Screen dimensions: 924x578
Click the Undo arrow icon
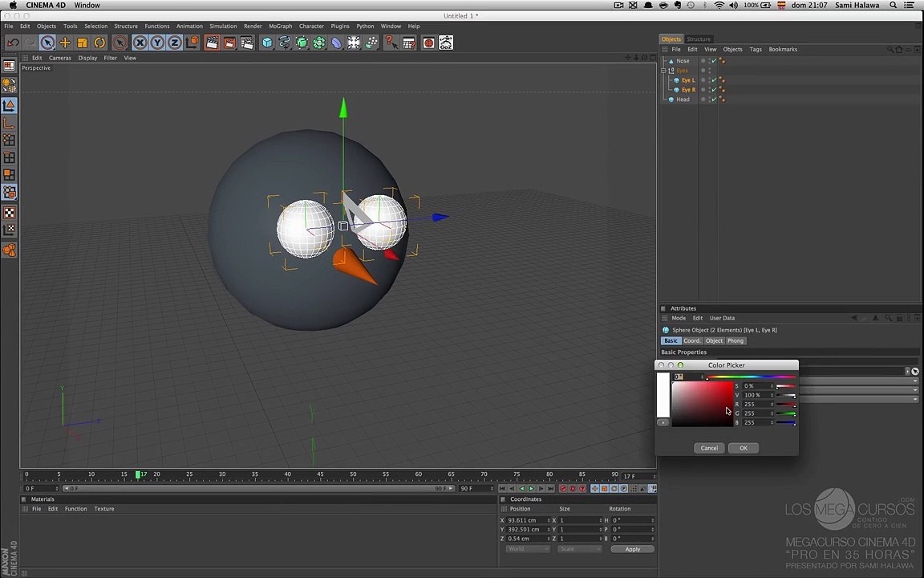tap(13, 43)
